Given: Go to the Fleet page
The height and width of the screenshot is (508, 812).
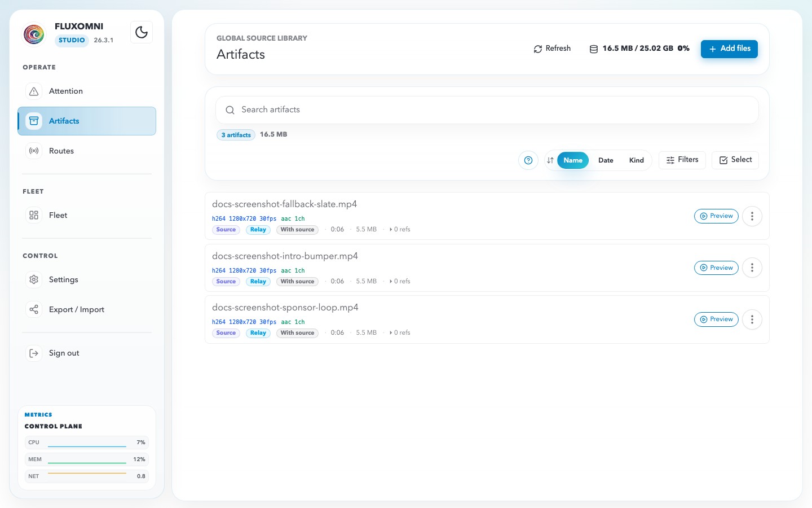Looking at the screenshot, I should (87, 215).
